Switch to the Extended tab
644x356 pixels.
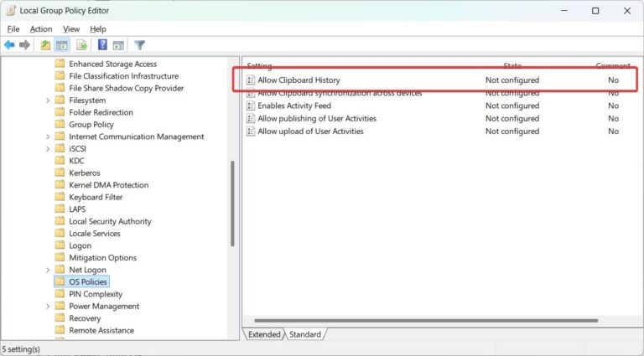(264, 334)
